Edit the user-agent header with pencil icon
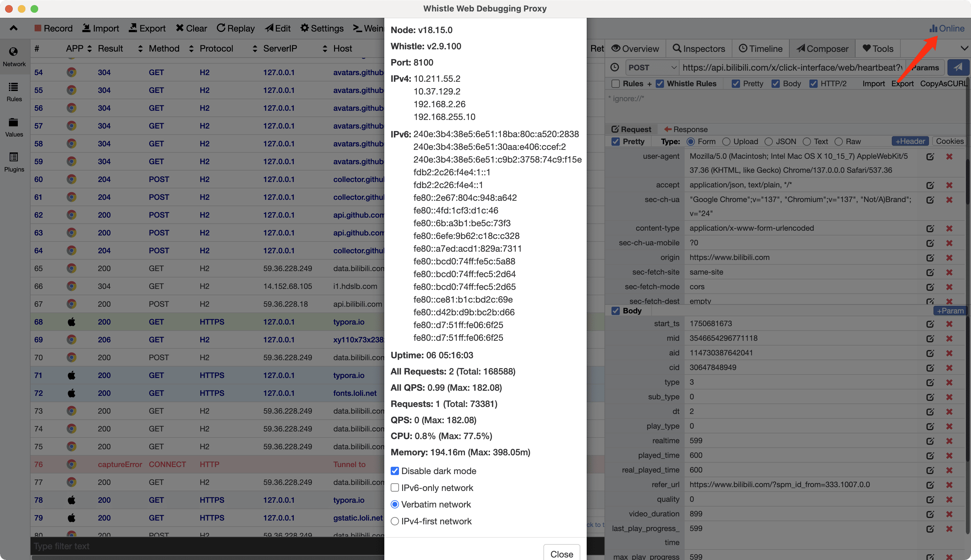This screenshot has height=560, width=971. pyautogui.click(x=930, y=157)
